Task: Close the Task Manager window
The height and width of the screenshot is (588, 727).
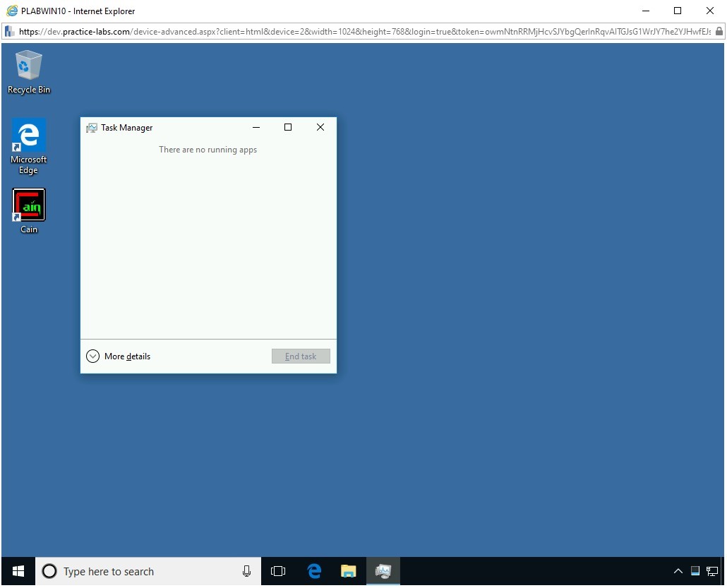Action: (320, 128)
